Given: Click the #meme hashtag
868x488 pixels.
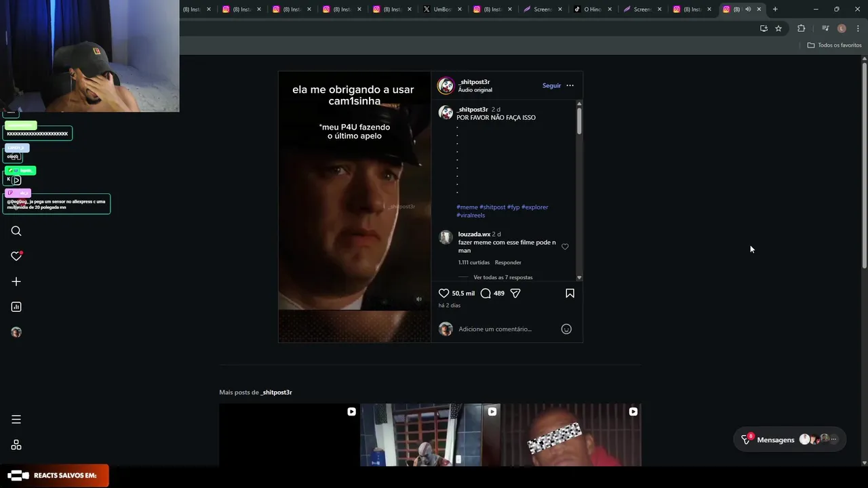Looking at the screenshot, I should coord(467,207).
